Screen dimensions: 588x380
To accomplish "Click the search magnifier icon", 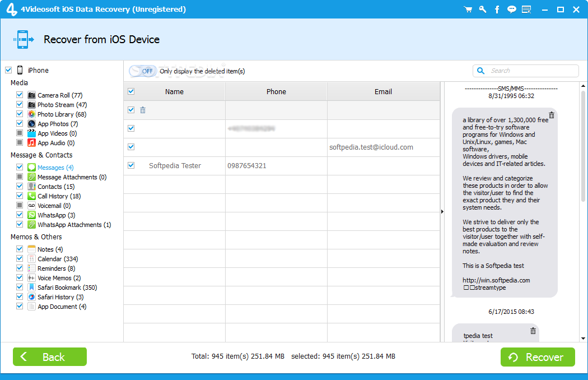I will pos(480,71).
